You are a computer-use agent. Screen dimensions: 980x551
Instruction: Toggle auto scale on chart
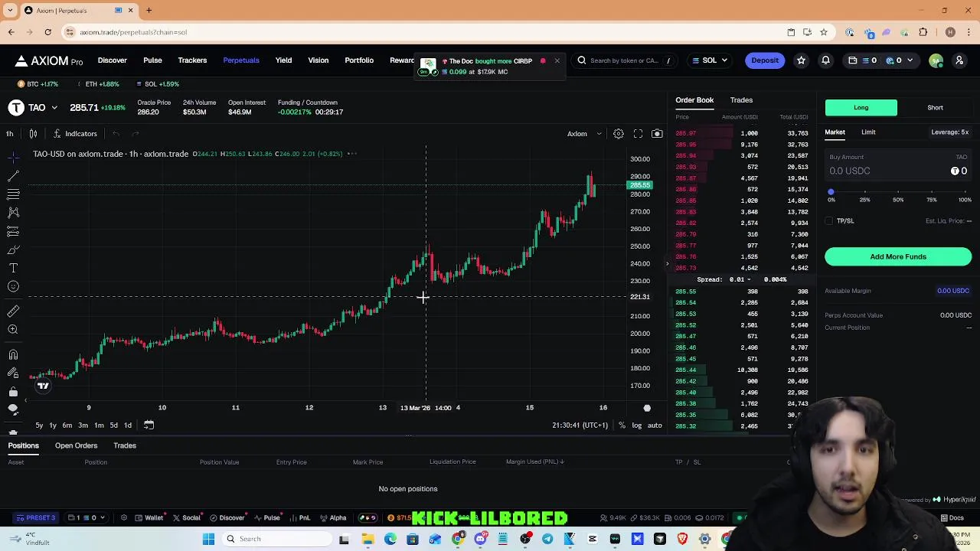pos(655,425)
